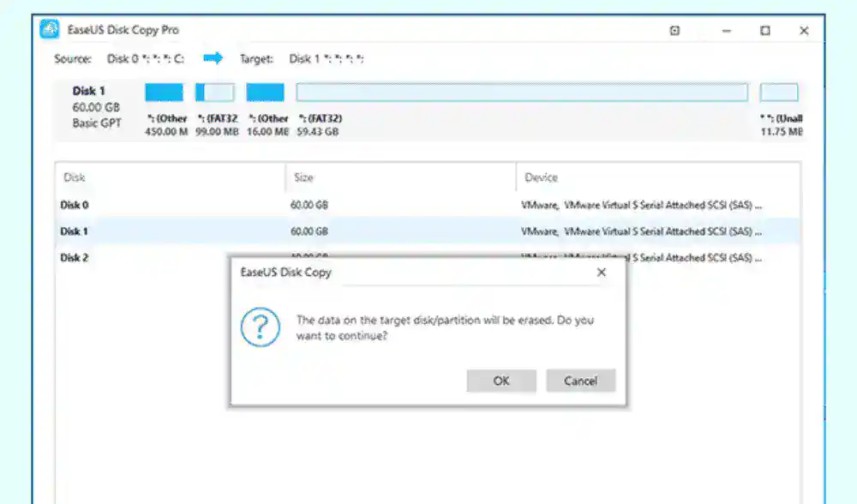
Task: Click the Size column header
Action: (x=304, y=177)
